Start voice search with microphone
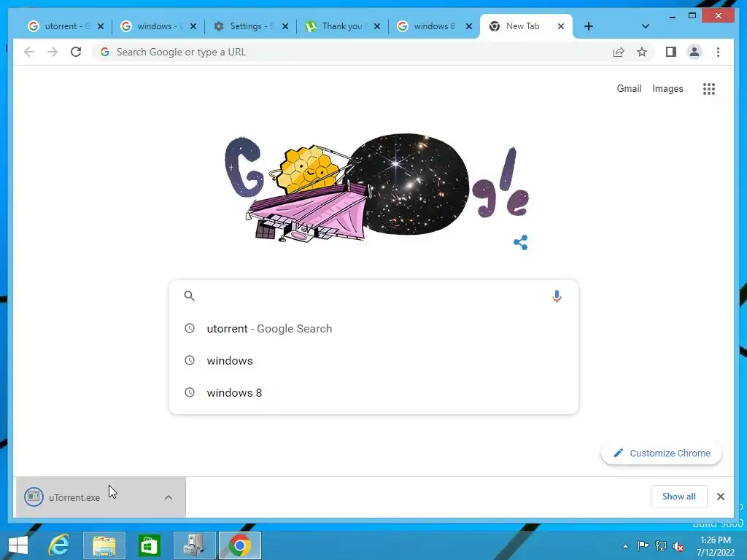Viewport: 747px width, 560px height. [557, 296]
